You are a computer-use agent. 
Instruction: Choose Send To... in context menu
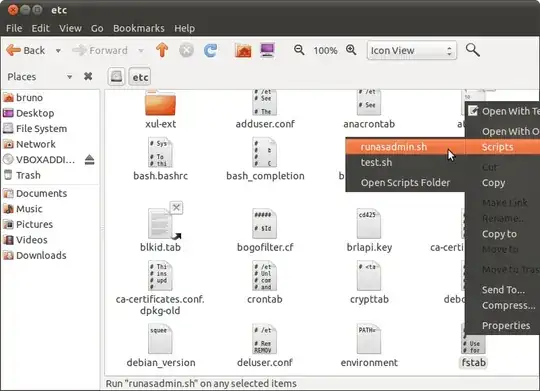(x=503, y=290)
